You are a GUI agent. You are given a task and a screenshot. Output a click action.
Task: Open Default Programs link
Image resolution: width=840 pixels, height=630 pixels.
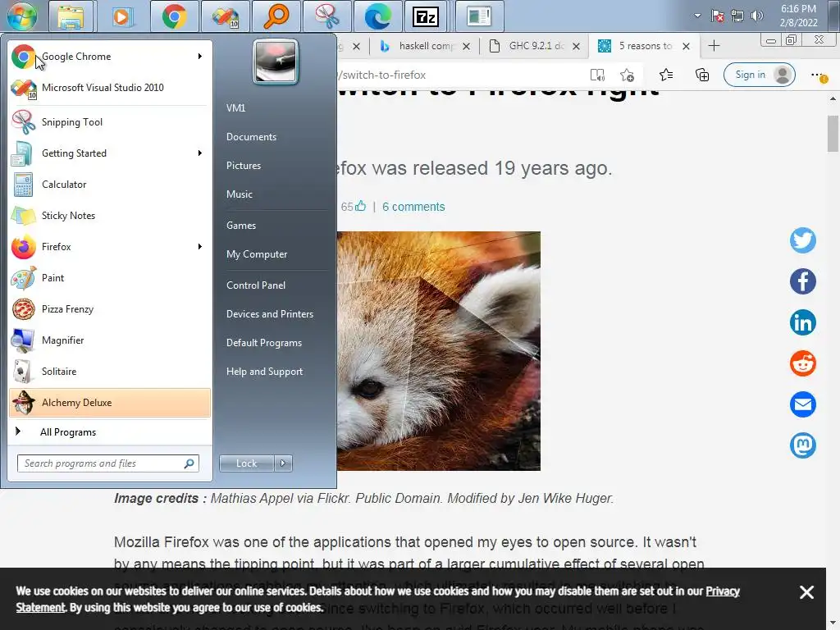(263, 343)
